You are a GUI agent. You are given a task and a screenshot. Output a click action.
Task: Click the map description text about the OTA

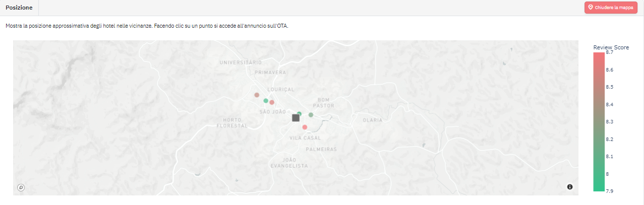tap(147, 25)
